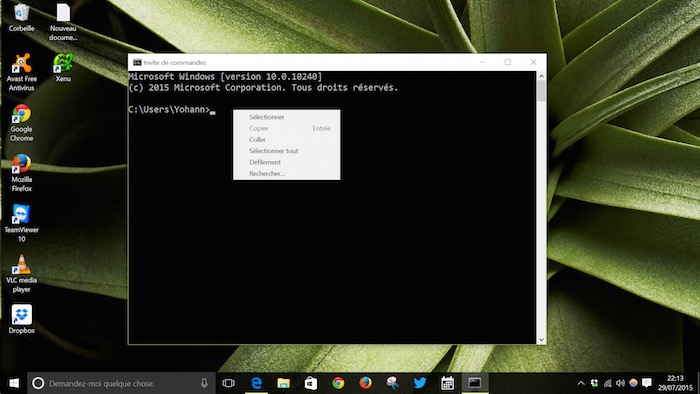
Task: Maximize the Invite de commandes window
Action: pos(508,62)
